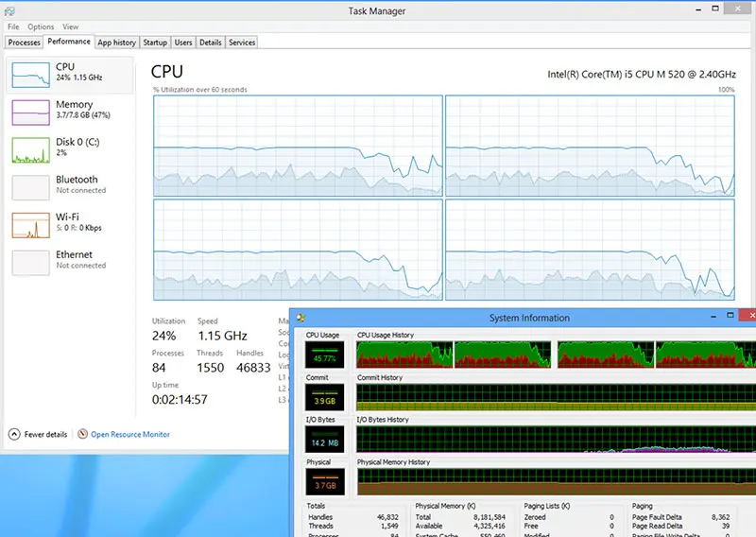Switch to the Services tab
756x537 pixels.
[x=242, y=43]
